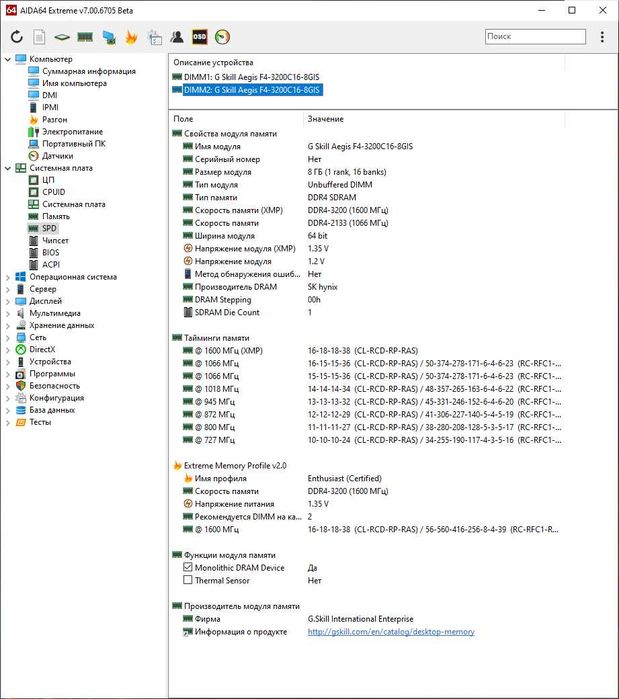This screenshot has height=699, width=619.
Task: Select the @ 1600 МГц (XMP) timing row
Action: 367,350
